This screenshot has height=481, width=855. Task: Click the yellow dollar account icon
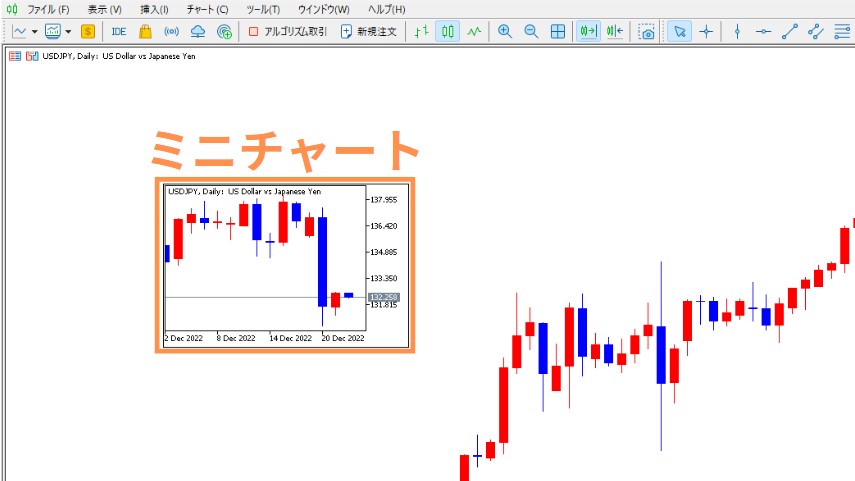88,32
